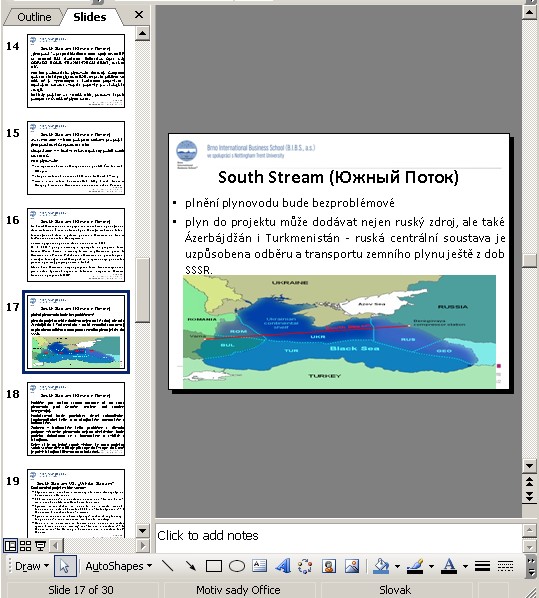Screen dimensions: 539x598
Task: Open Dash Style options
Action: [x=505, y=566]
